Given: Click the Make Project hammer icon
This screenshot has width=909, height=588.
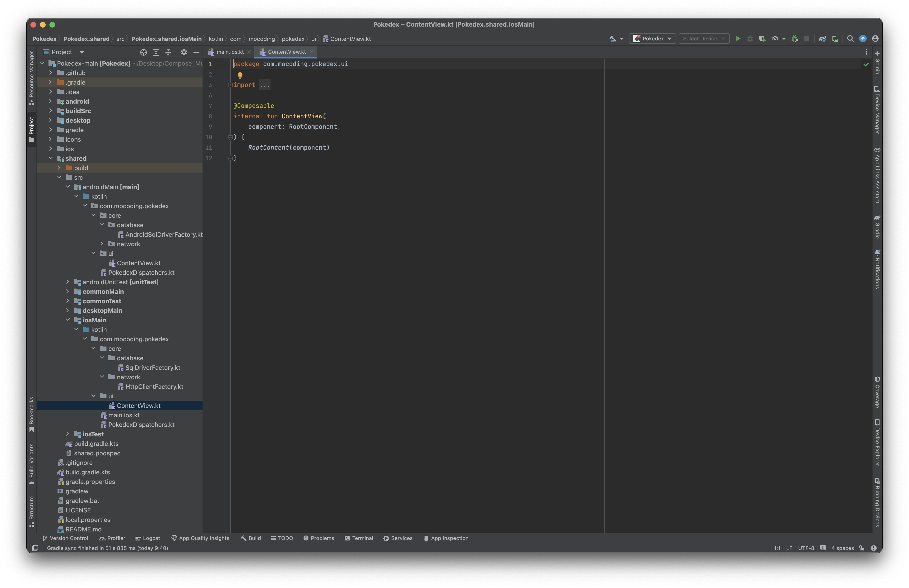Looking at the screenshot, I should [612, 39].
